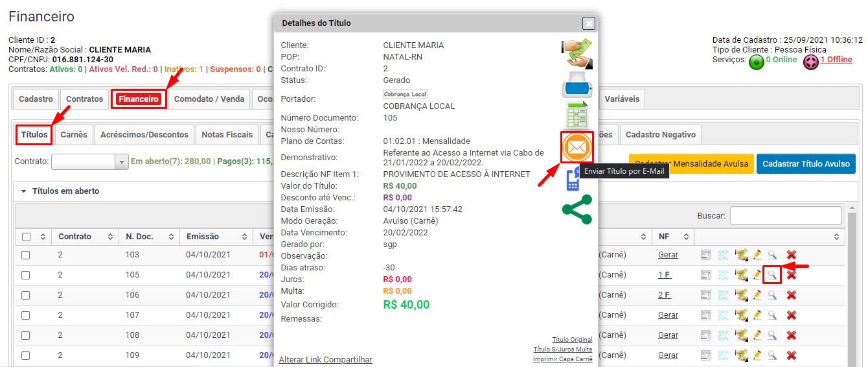Collapse the Títulos em aberto section
The height and width of the screenshot is (367, 868).
point(24,191)
